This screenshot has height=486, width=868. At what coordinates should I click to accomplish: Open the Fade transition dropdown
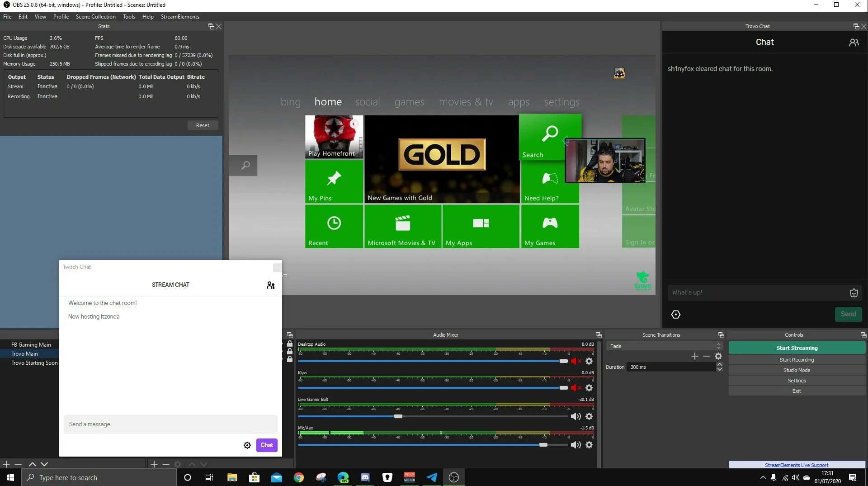point(665,346)
